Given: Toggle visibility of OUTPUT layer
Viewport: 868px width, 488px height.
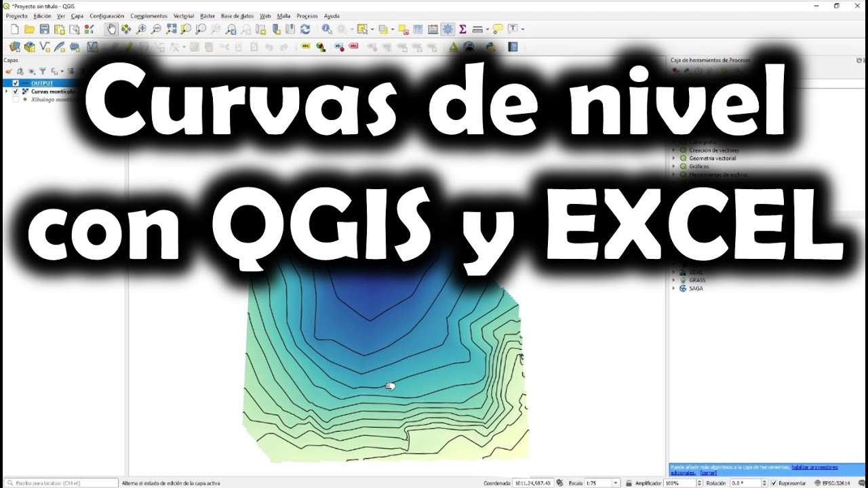Looking at the screenshot, I should point(16,83).
